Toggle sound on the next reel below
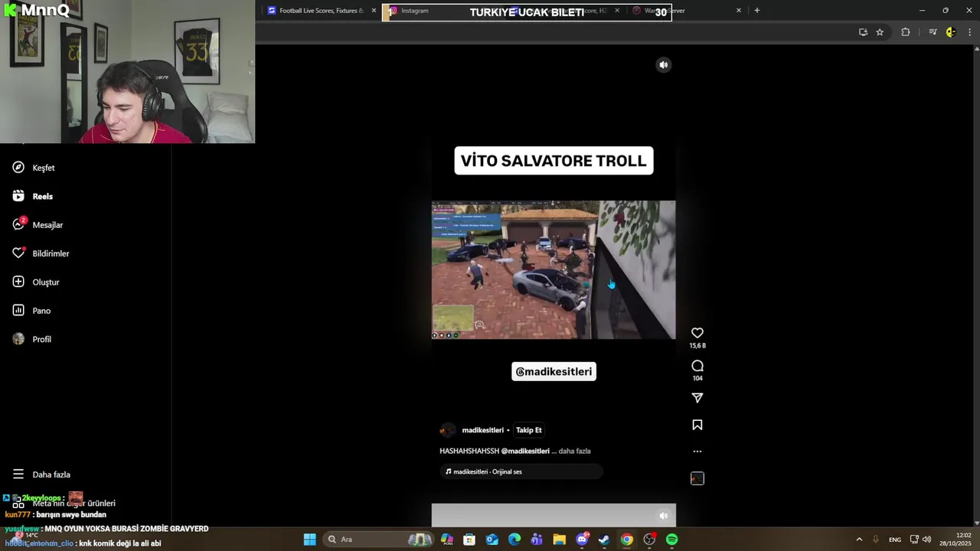This screenshot has width=980, height=551. 664,516
